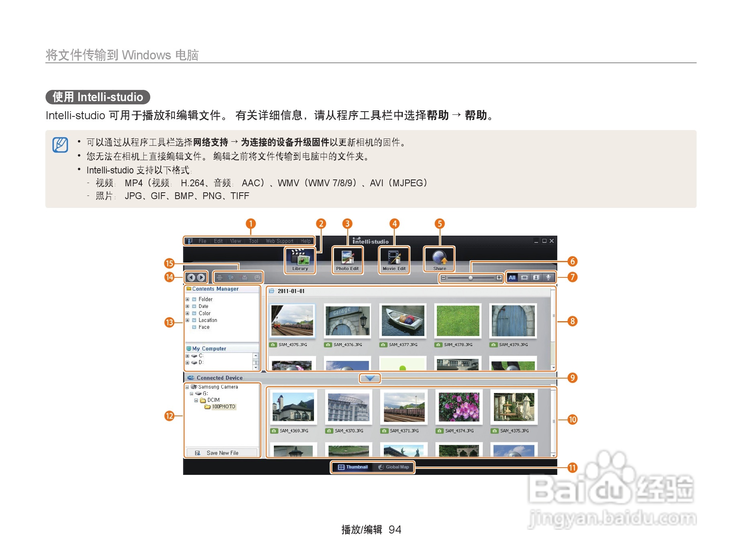Open the File menu
Image resolution: width=742 pixels, height=560 pixels.
coord(202,241)
